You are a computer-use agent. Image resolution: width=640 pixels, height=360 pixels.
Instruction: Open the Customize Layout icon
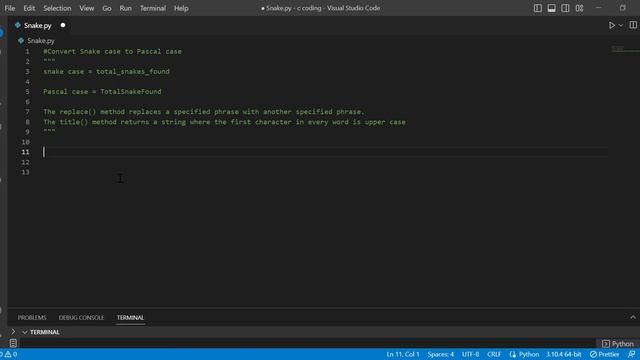click(x=579, y=8)
